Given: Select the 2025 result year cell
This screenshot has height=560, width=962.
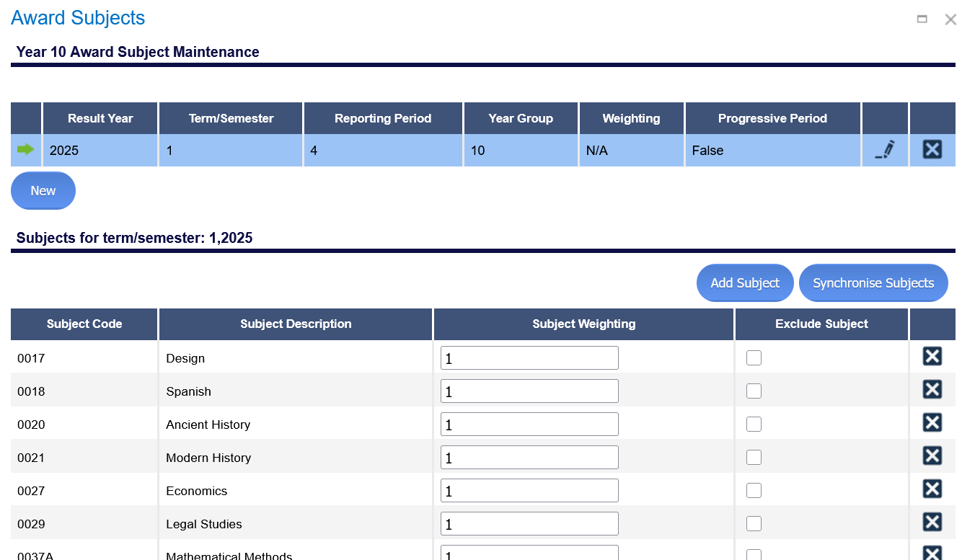Looking at the screenshot, I should click(x=100, y=151).
